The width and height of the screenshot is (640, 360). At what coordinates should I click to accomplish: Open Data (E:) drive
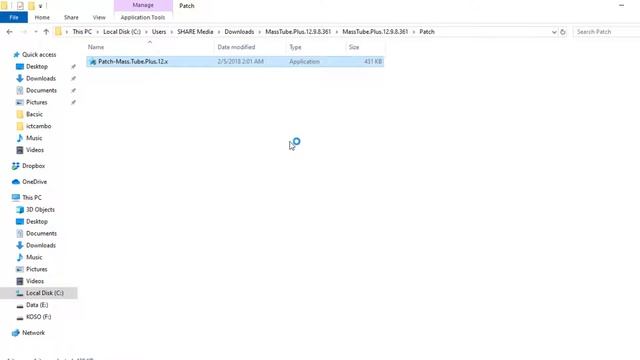pos(37,305)
